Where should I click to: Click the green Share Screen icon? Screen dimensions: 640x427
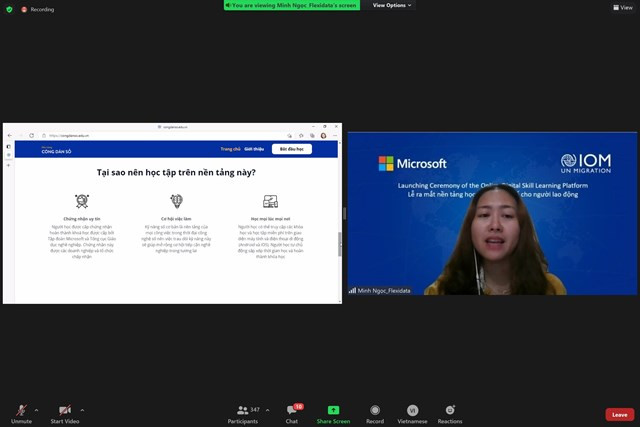(x=333, y=410)
